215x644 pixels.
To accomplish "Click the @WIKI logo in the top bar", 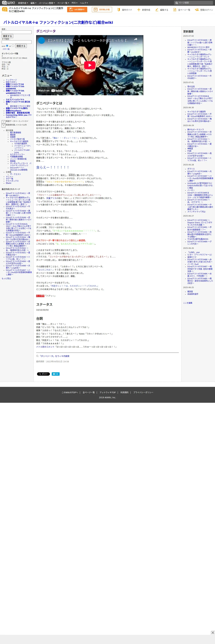I will pyautogui.click(x=9, y=3).
